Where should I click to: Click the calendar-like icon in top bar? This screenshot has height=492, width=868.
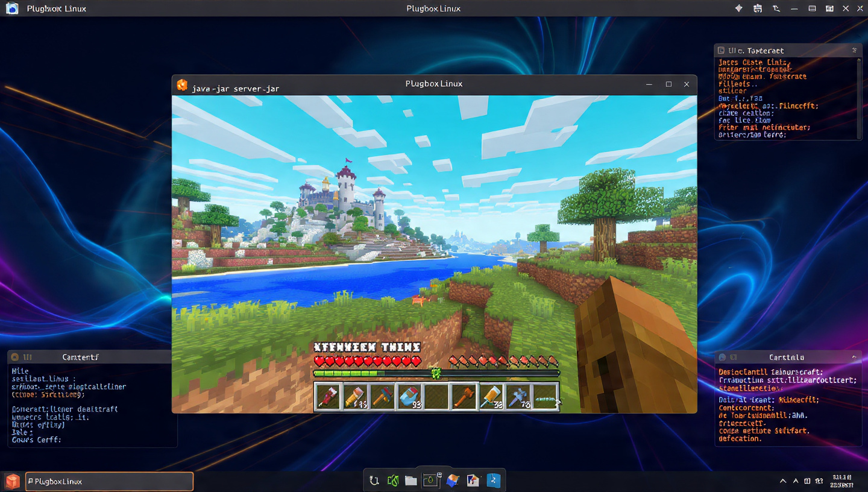click(x=758, y=8)
